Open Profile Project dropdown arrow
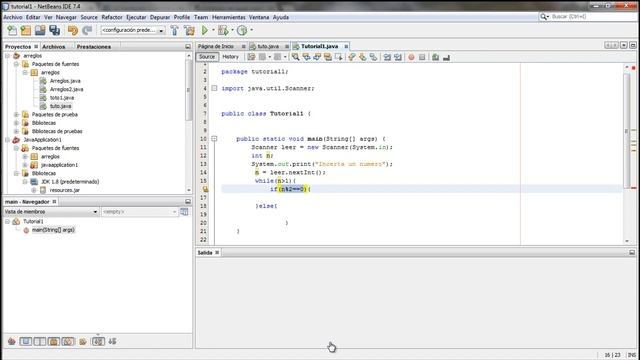640x360 pixels. (251, 30)
